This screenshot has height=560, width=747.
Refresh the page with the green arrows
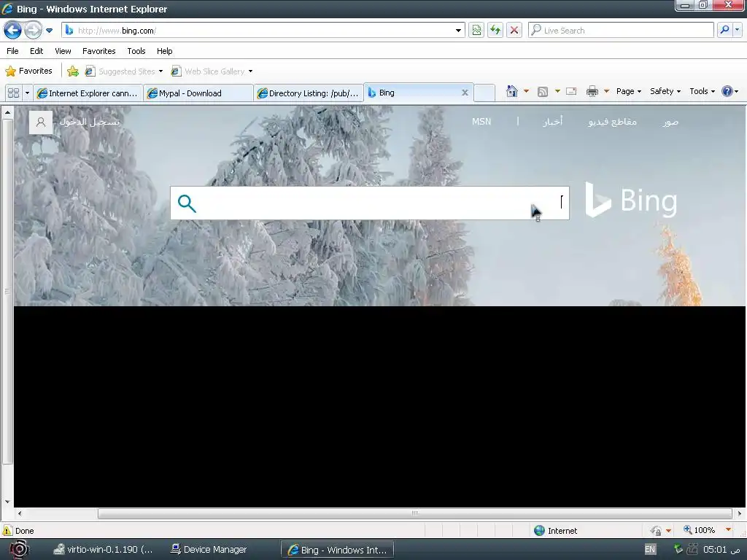495,31
